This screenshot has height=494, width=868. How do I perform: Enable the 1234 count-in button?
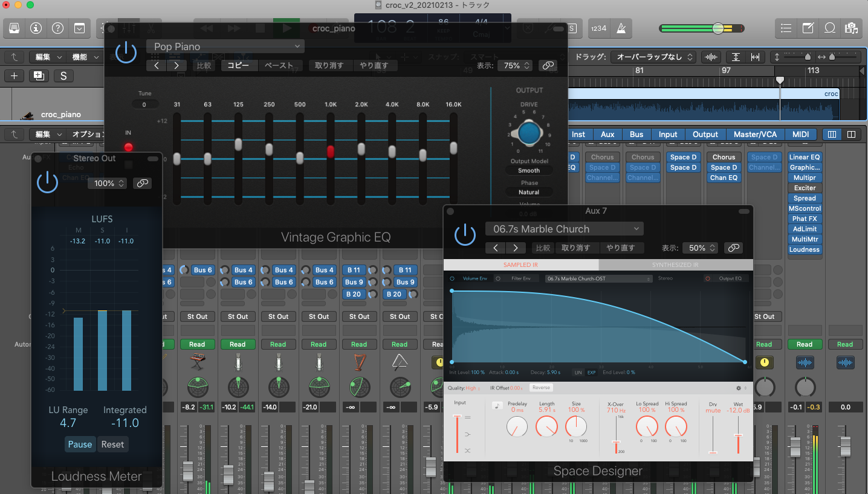[x=598, y=28]
